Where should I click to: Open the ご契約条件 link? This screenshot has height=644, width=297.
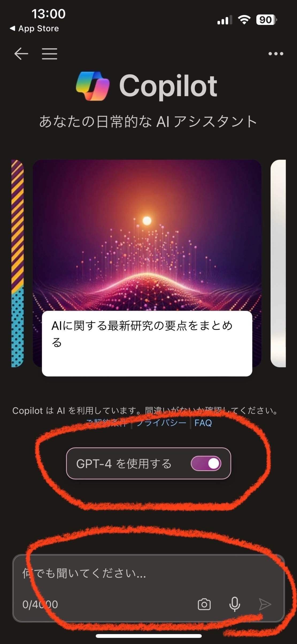coord(107,423)
